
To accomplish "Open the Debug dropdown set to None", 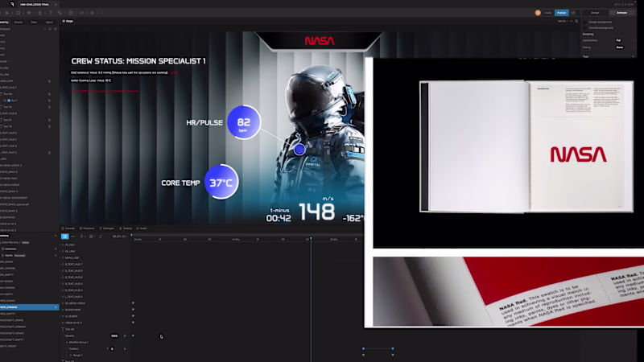I will point(625,47).
